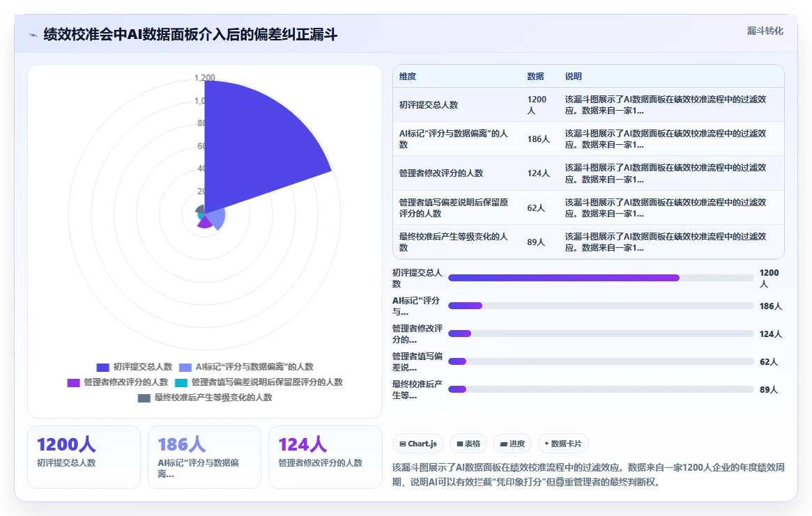
Task: Click the Chart.js tag
Action: (418, 444)
